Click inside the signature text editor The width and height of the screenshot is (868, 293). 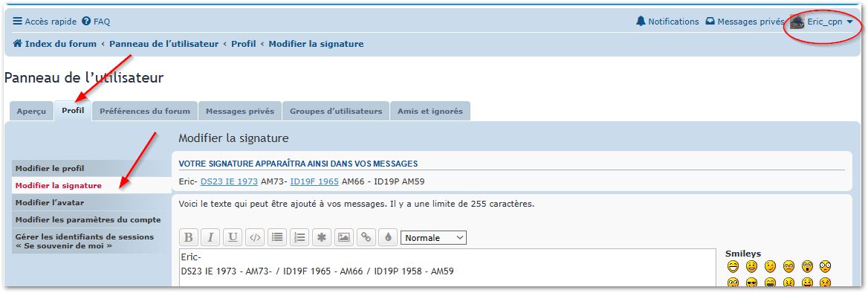coord(447,268)
